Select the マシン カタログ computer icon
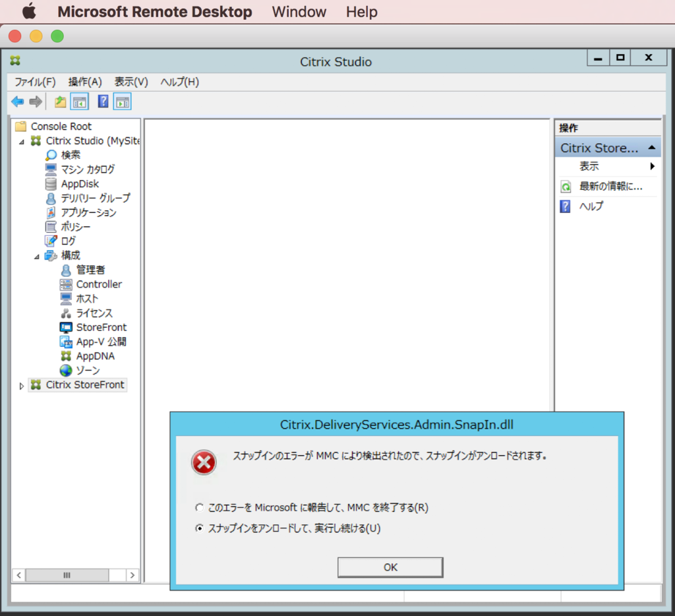 (x=51, y=169)
